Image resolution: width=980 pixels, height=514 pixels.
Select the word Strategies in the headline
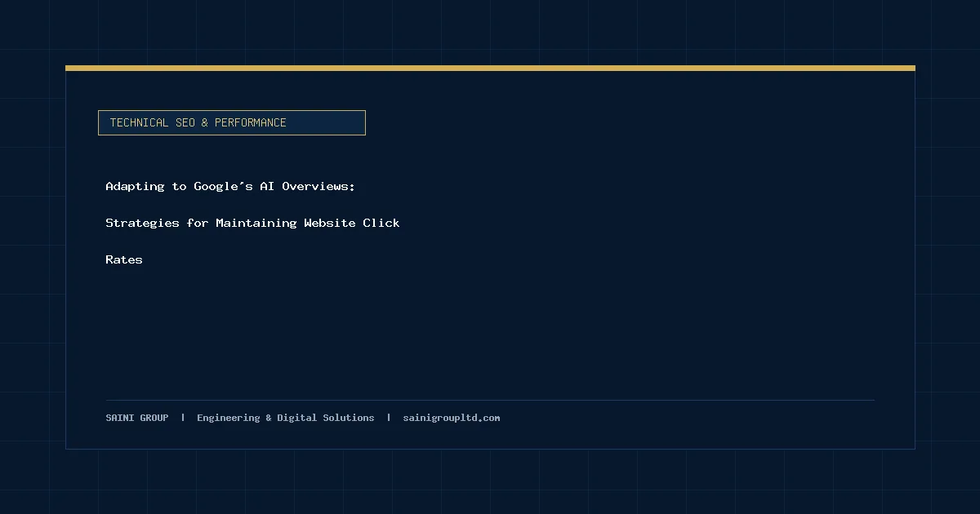142,223
